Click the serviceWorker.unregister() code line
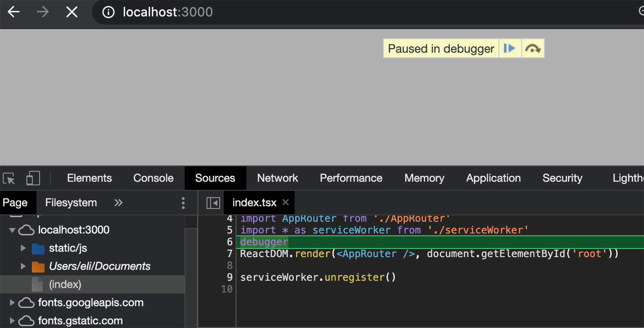 318,277
